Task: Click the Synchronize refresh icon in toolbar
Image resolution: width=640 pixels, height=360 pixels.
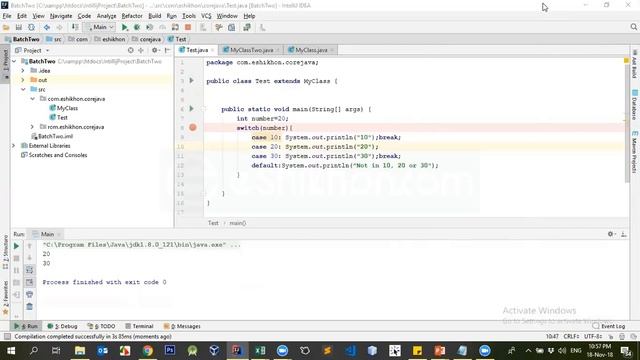Action: [x=31, y=27]
